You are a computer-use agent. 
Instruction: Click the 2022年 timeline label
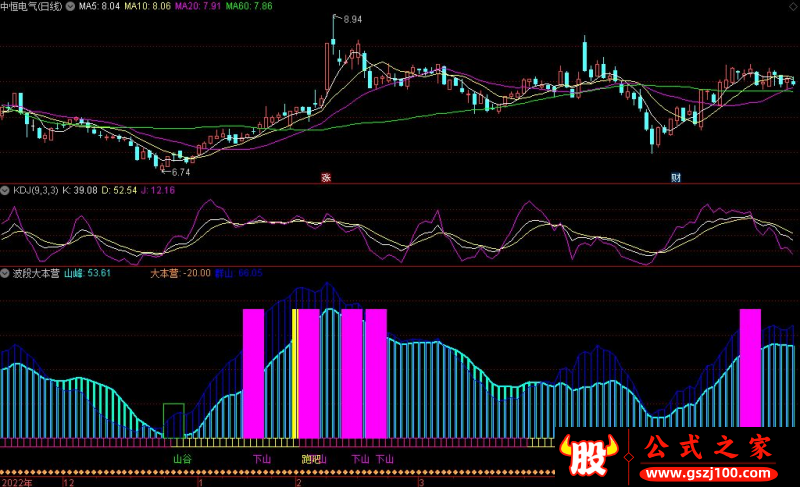(17, 481)
